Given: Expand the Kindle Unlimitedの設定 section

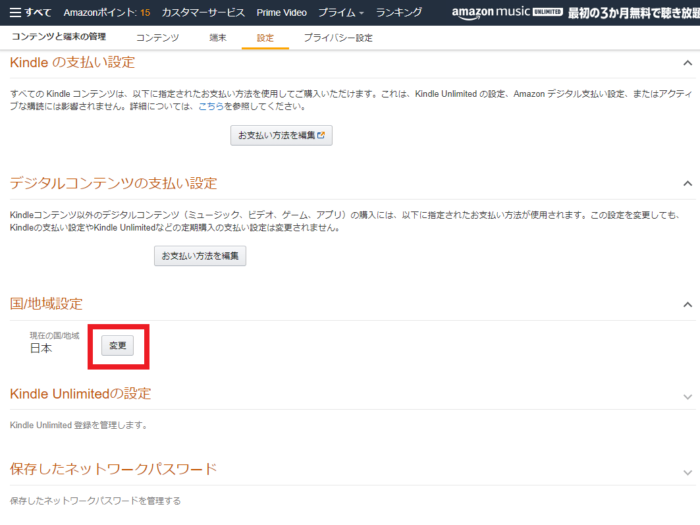Looking at the screenshot, I should click(688, 397).
